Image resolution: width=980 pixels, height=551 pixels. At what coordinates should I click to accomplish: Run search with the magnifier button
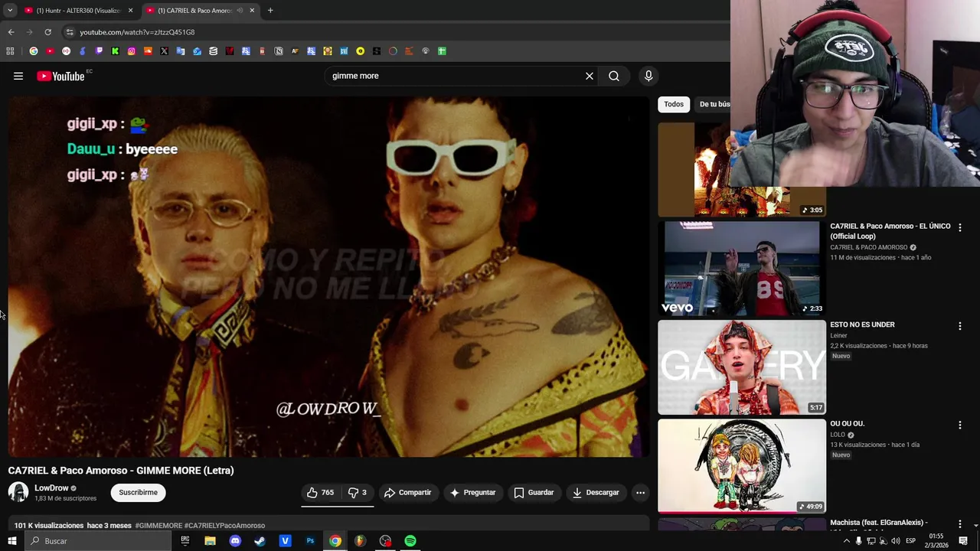pyautogui.click(x=614, y=76)
